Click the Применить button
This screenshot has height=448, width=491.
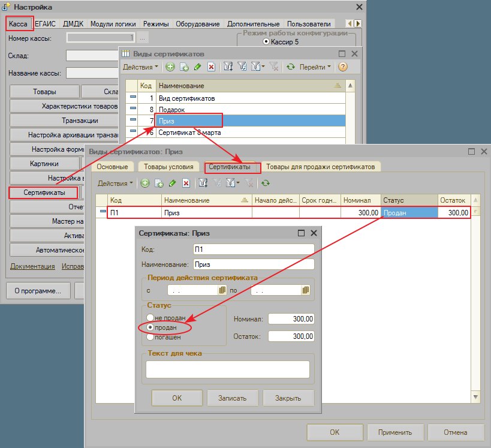click(395, 432)
